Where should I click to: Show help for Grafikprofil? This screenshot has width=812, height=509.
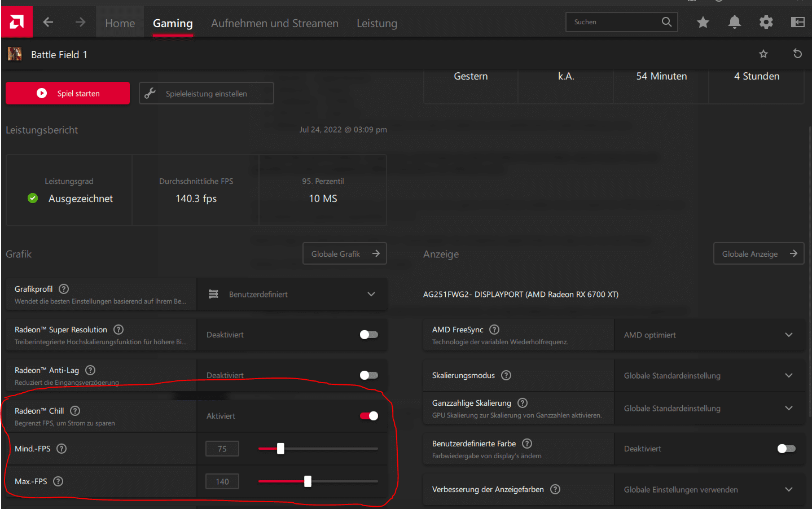coord(64,289)
